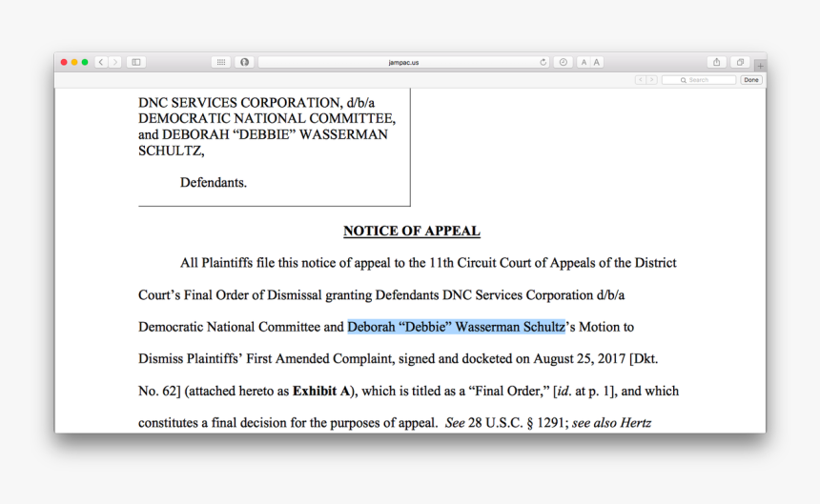Make the Safari window full screen
820x504 pixels.
(85, 62)
